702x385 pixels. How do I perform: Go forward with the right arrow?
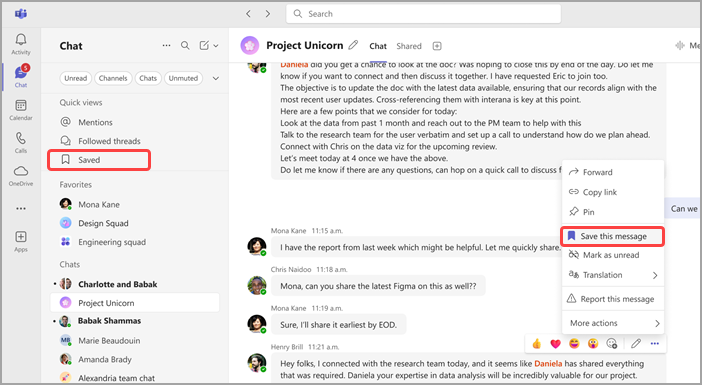(x=268, y=14)
